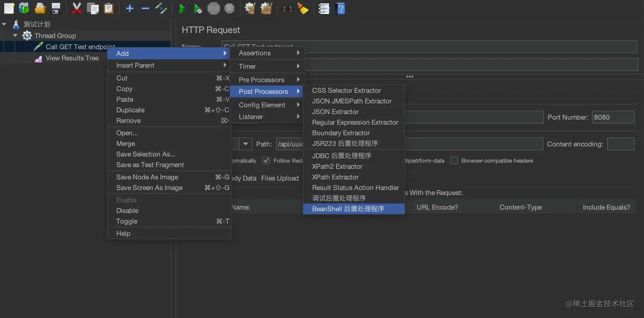
Task: Add a Regular Expression Extractor
Action: pos(354,122)
